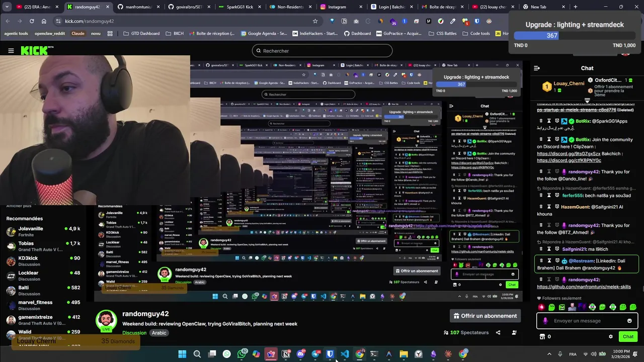Open marvel_fitness recommended channel
Image resolution: width=644 pixels, height=362 pixels.
tap(43, 305)
